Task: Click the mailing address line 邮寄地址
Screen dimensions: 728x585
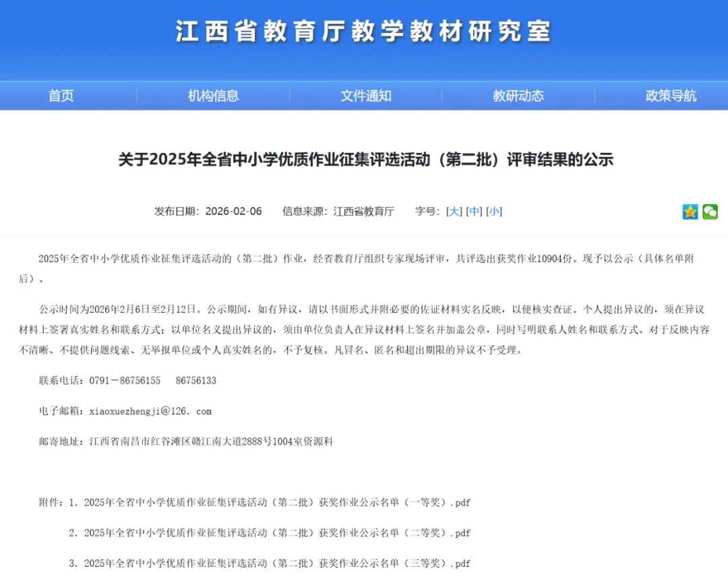Action: pyautogui.click(x=186, y=441)
